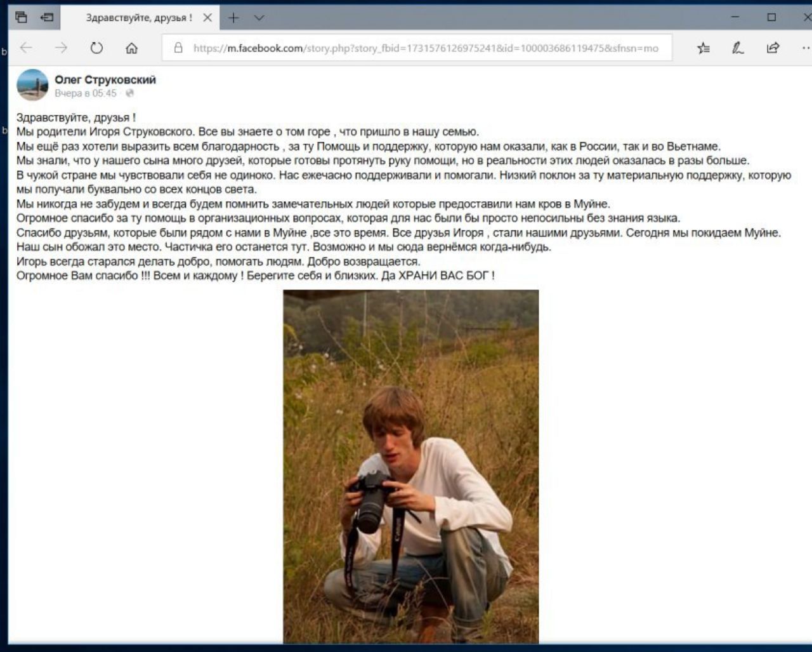
Task: Click the site padlock security icon
Action: coord(178,48)
